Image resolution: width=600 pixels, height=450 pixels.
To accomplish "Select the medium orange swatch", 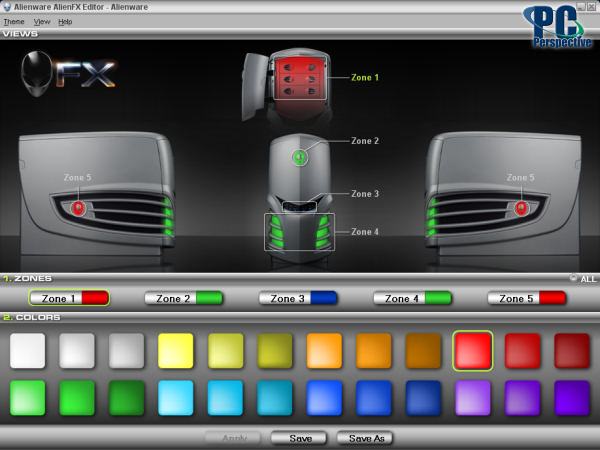I will 373,351.
